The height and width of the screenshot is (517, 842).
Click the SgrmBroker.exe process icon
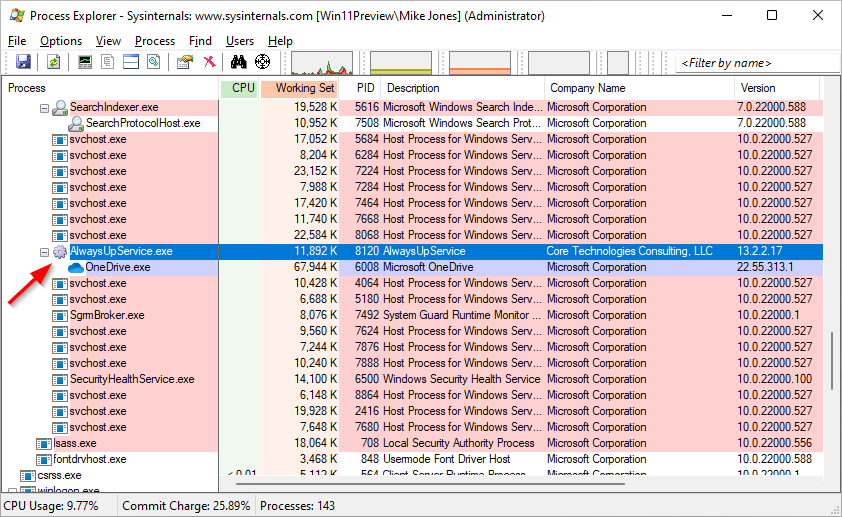pyautogui.click(x=60, y=316)
